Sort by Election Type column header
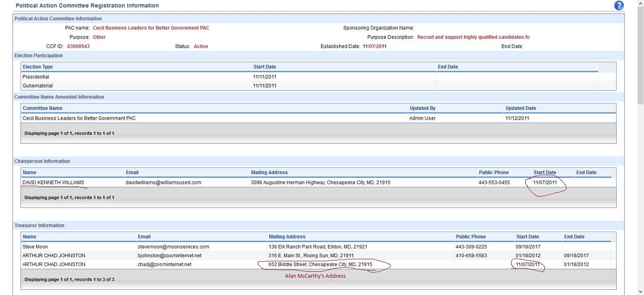Screen dimensions: 644x295 [x=37, y=67]
